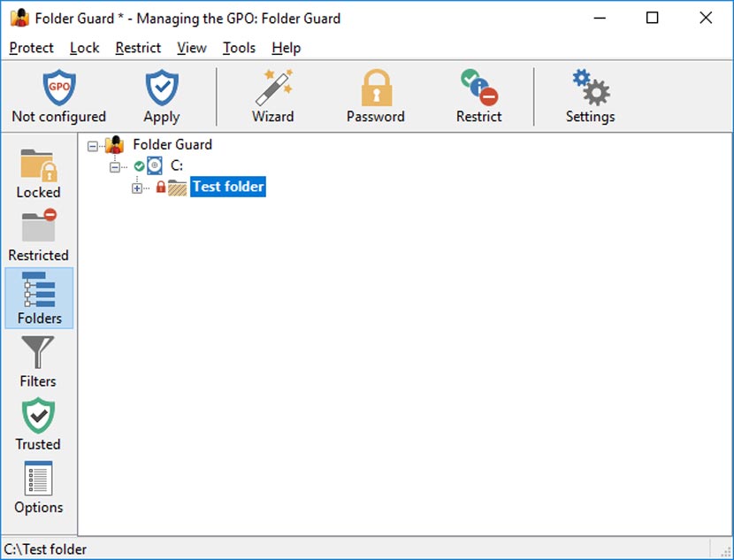The image size is (734, 560).
Task: Select the Apply shield icon
Action: pyautogui.click(x=162, y=88)
